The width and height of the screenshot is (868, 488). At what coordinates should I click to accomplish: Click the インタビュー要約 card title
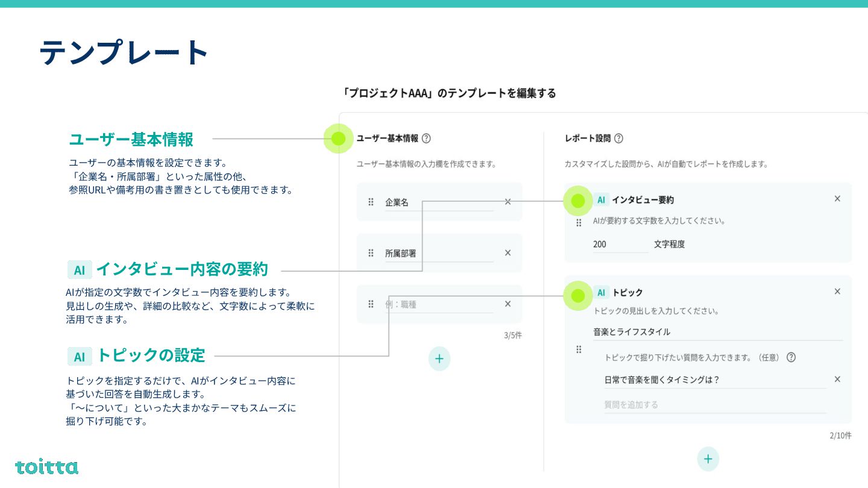643,200
